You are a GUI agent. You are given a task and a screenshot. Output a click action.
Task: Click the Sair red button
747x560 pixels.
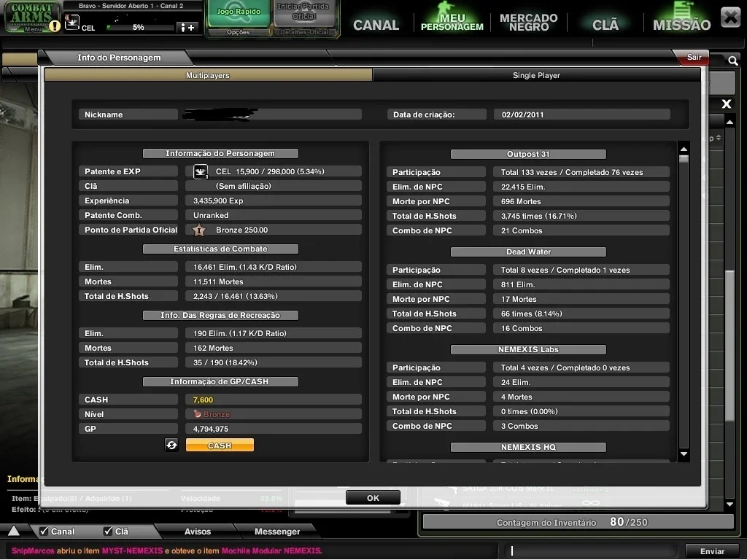[x=694, y=57]
